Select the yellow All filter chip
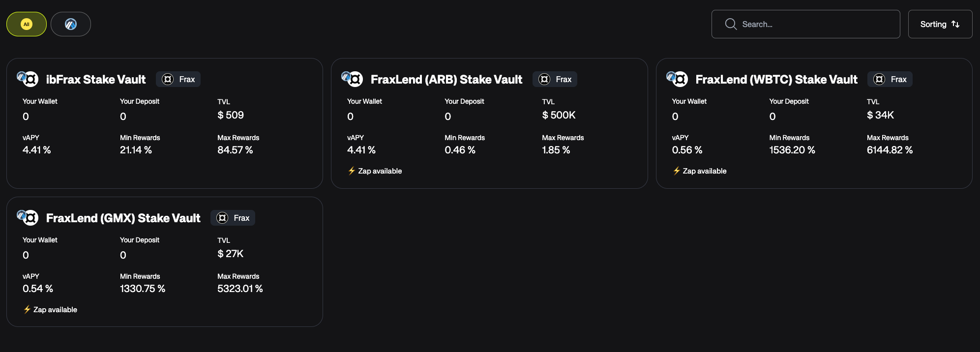 27,24
